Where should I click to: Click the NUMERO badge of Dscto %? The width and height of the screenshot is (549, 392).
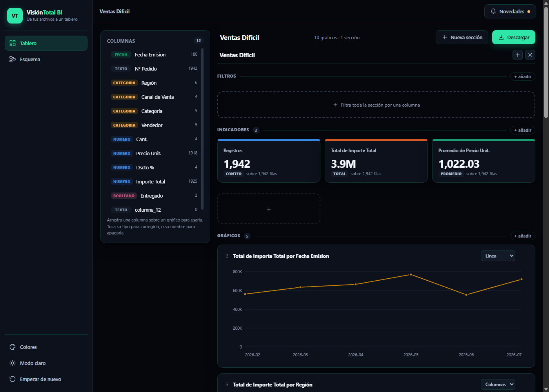point(122,168)
